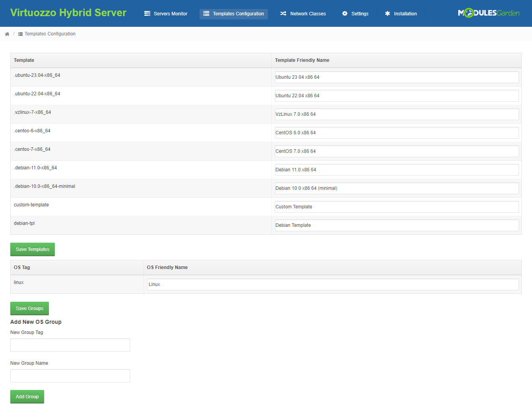Open Settings via the gear icon
Image resolution: width=532 pixels, height=414 pixels.
point(345,13)
